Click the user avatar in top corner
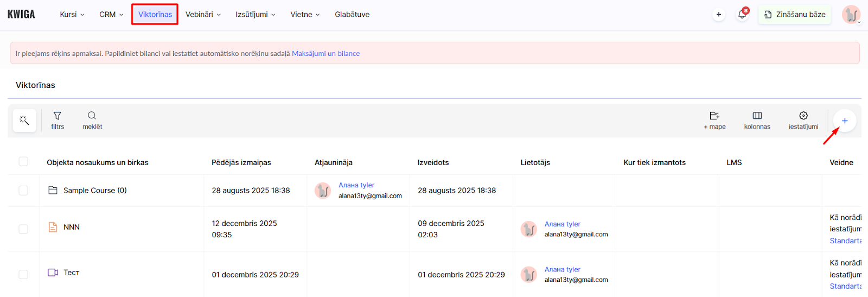 (851, 15)
